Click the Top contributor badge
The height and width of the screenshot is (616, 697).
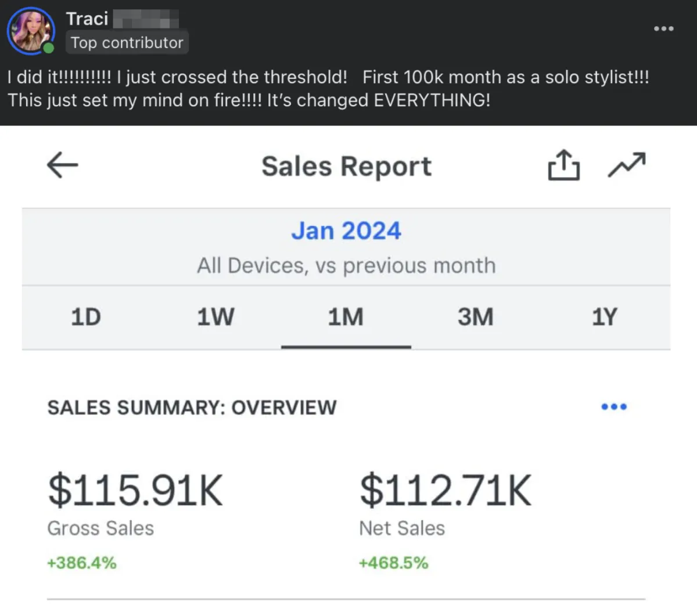127,43
